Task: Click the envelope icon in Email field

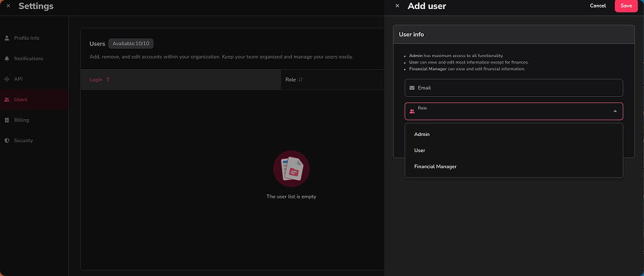Action: (x=412, y=88)
